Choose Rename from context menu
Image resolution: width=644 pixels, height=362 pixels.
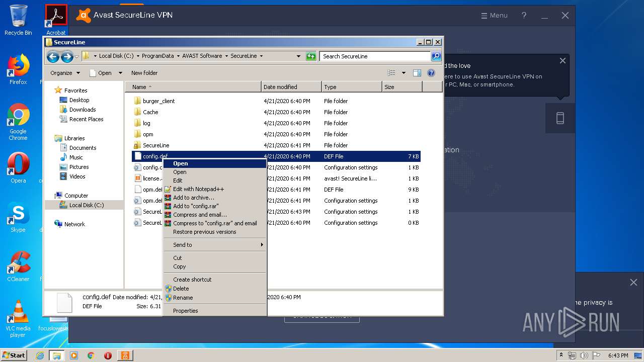(x=215, y=298)
